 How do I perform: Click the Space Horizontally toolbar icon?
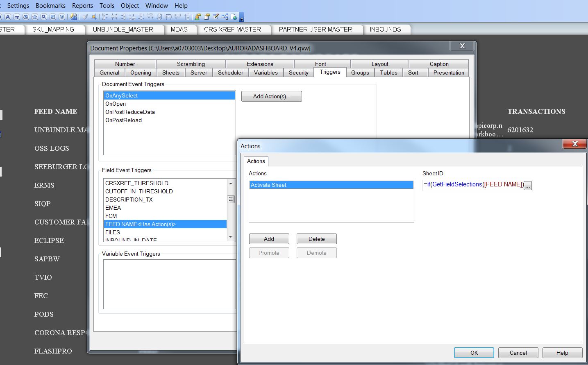pyautogui.click(x=159, y=17)
